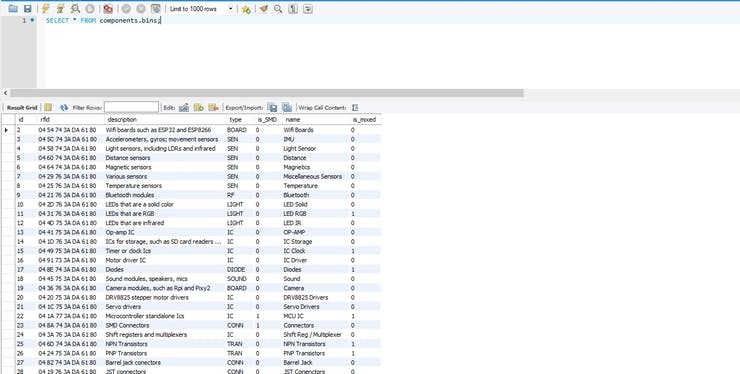Image resolution: width=740 pixels, height=374 pixels.
Task: Execute statement under cursor (lightning with cursor)
Action: [60, 8]
